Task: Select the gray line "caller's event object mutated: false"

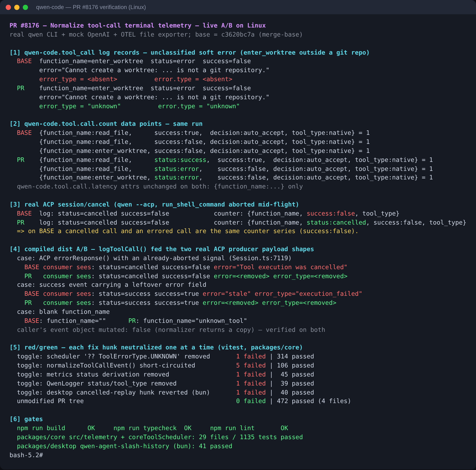Action: click(171, 330)
